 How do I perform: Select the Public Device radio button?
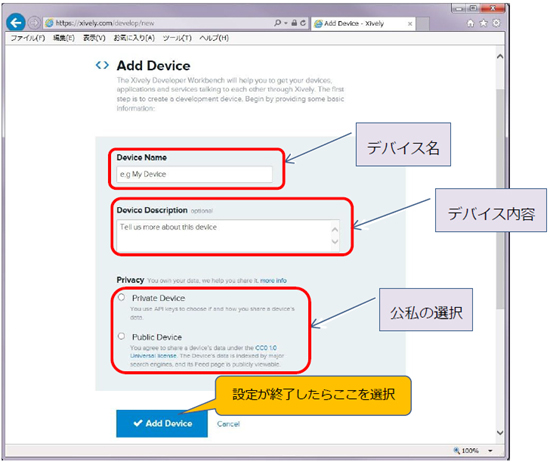121,336
